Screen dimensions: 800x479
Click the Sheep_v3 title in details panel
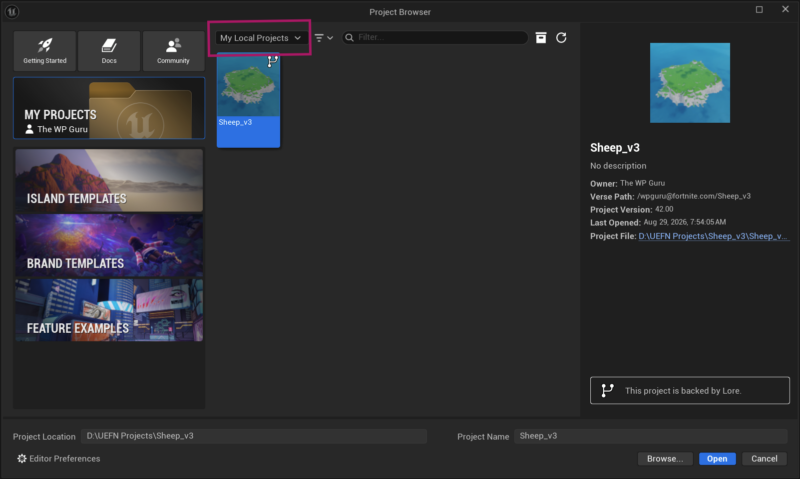(x=615, y=148)
